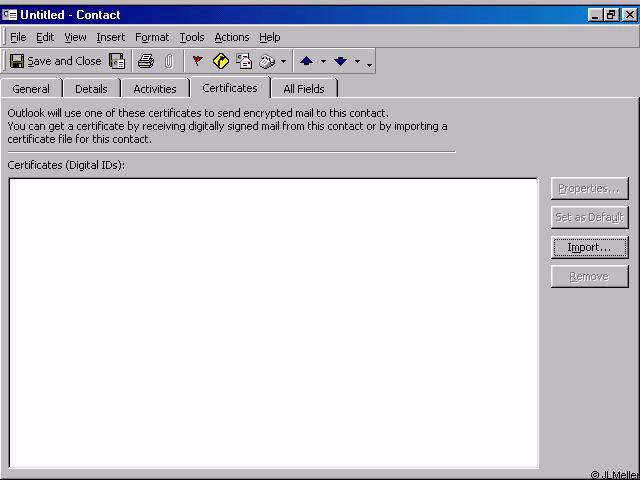Expand the Next Item dropdown arrow

357,62
